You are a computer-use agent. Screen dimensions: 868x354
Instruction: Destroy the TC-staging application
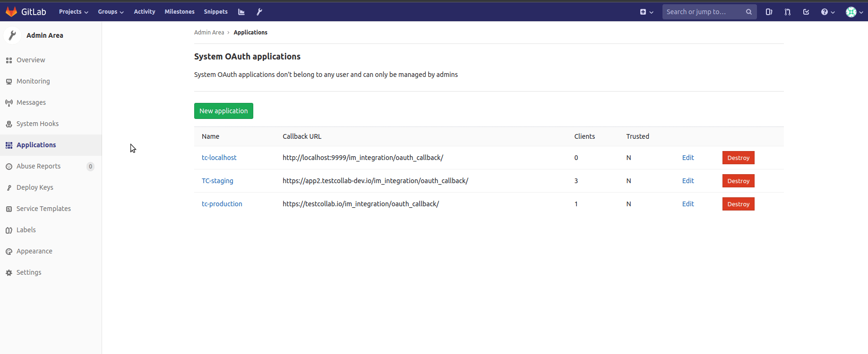point(739,181)
